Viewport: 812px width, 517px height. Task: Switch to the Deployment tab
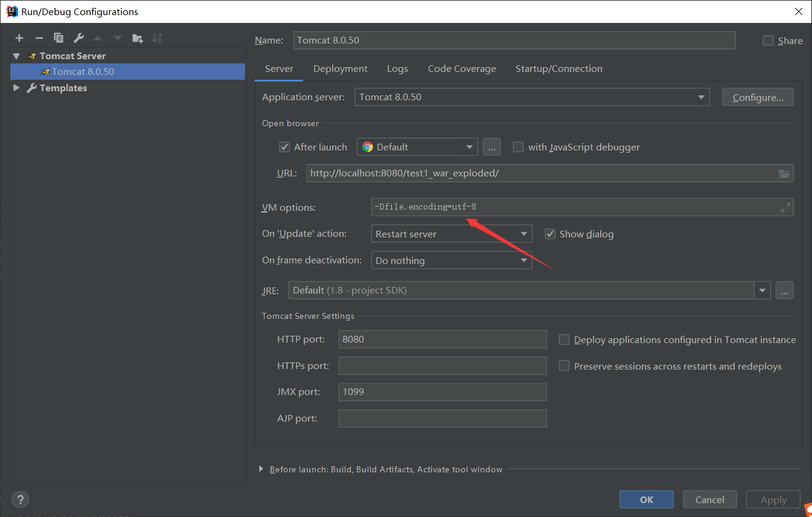point(340,69)
